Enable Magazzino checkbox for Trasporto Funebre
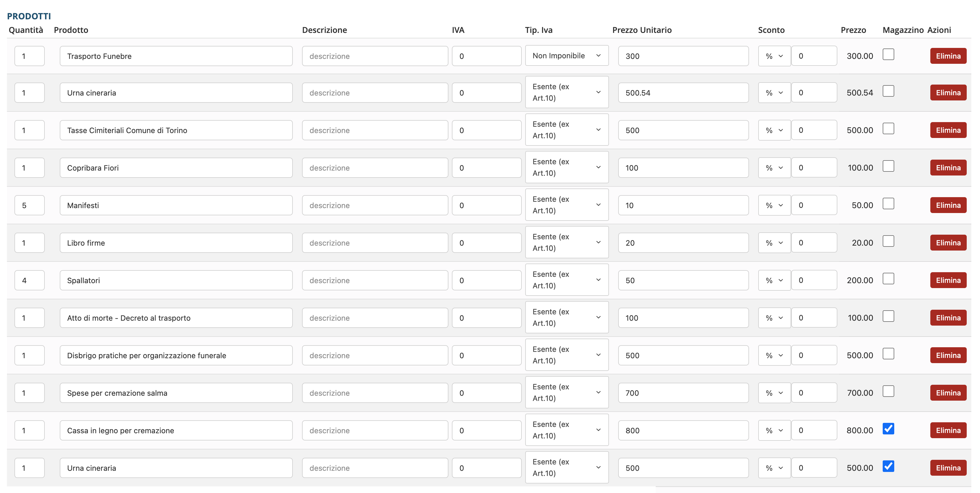Viewport: 980px width, 493px height. 888,54
